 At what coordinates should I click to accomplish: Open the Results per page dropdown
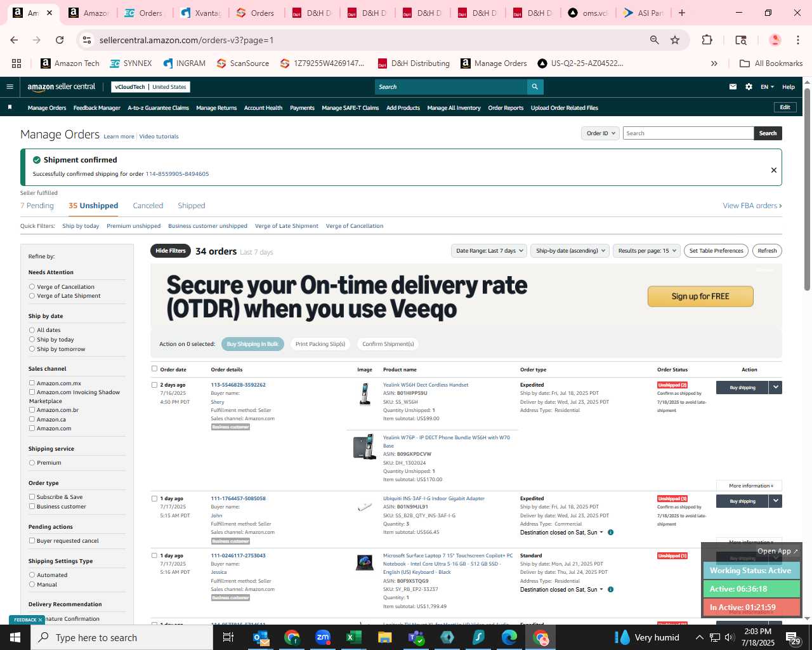pyautogui.click(x=646, y=251)
